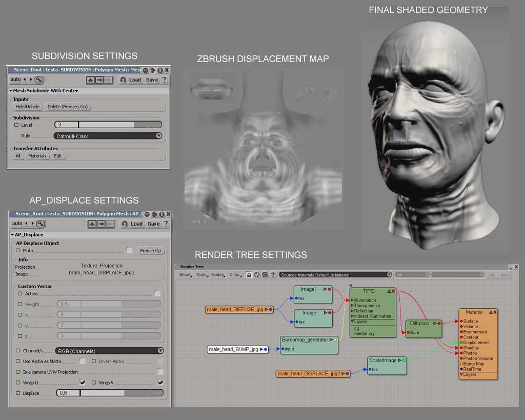Screen dimensions: 525x420
Task: Click small next triangle beside auto in Mesh Subdivide panel
Action: click(x=31, y=79)
